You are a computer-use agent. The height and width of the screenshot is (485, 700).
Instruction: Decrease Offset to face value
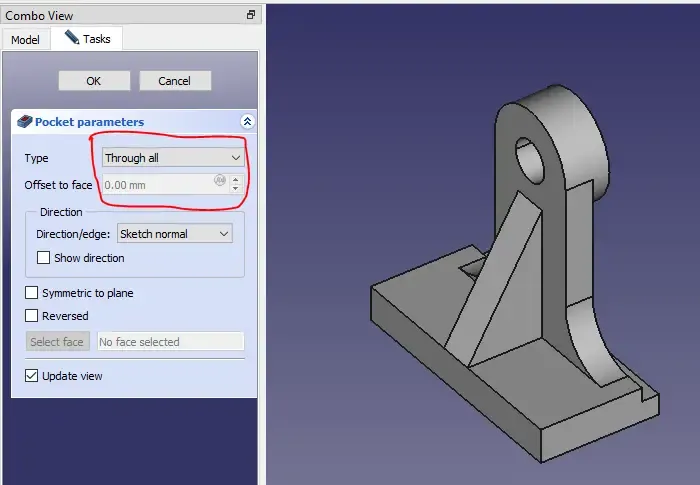pyautogui.click(x=236, y=188)
